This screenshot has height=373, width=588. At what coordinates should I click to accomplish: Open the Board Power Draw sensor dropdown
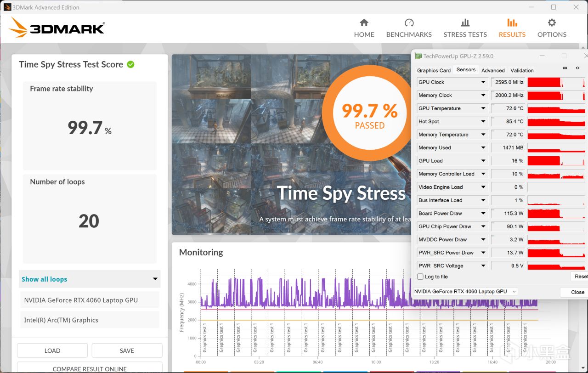click(x=483, y=213)
